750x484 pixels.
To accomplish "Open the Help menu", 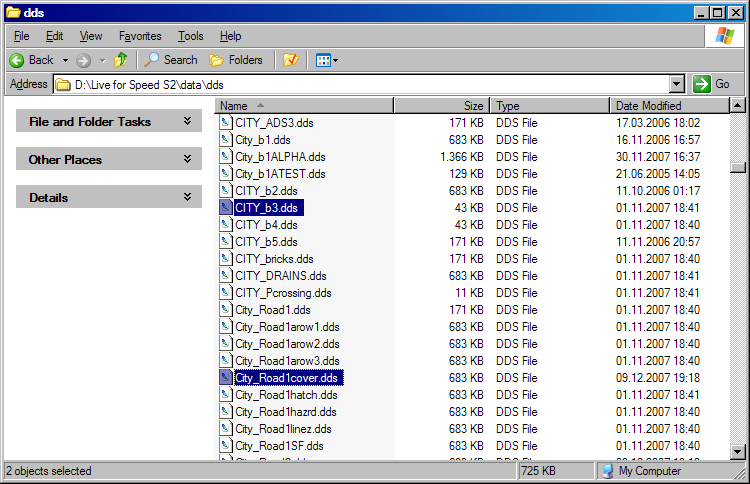I will click(x=231, y=36).
